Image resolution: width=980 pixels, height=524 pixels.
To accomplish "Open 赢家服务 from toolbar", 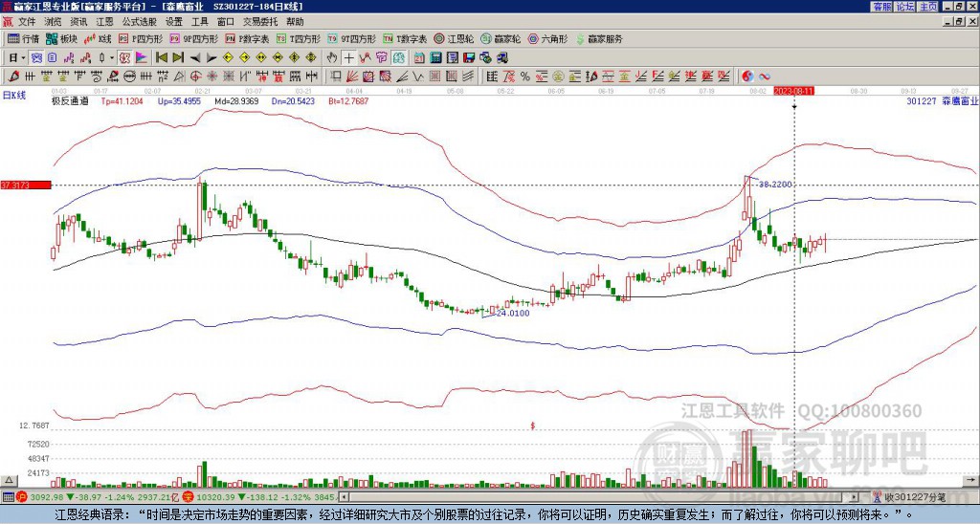I will tap(599, 38).
